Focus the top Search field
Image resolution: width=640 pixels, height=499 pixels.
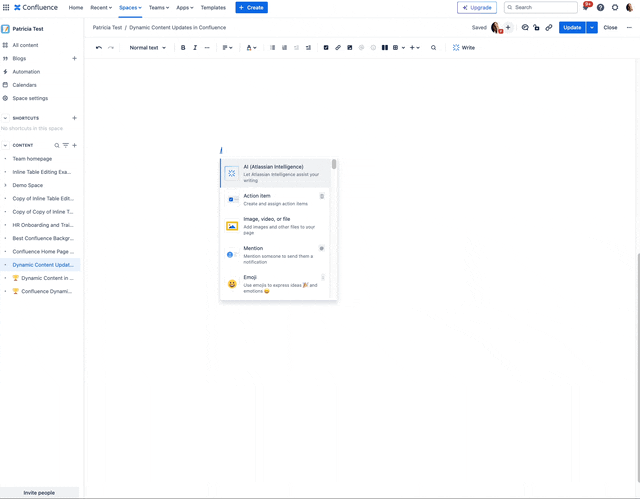click(x=540, y=7)
